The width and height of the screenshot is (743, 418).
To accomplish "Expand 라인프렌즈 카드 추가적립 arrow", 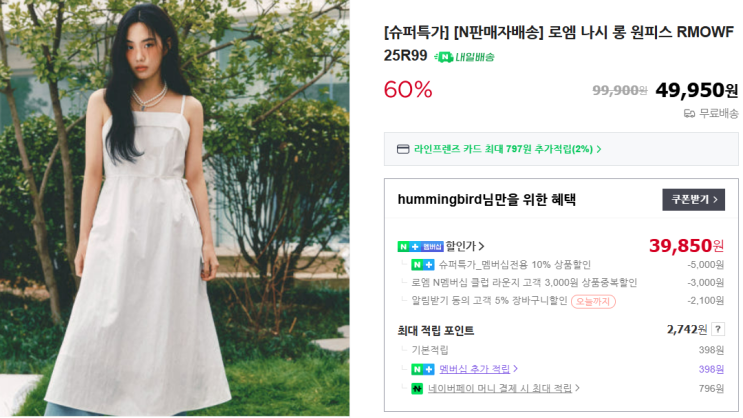I will click(x=599, y=149).
